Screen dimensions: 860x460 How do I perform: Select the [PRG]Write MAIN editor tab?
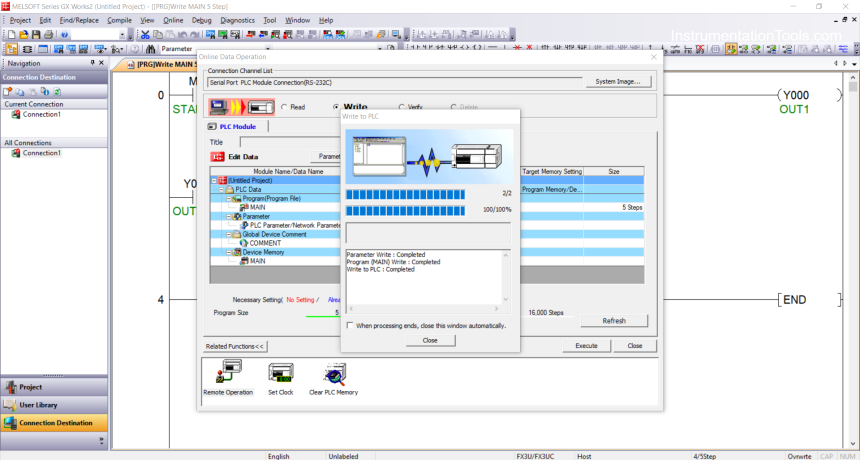[x=160, y=65]
